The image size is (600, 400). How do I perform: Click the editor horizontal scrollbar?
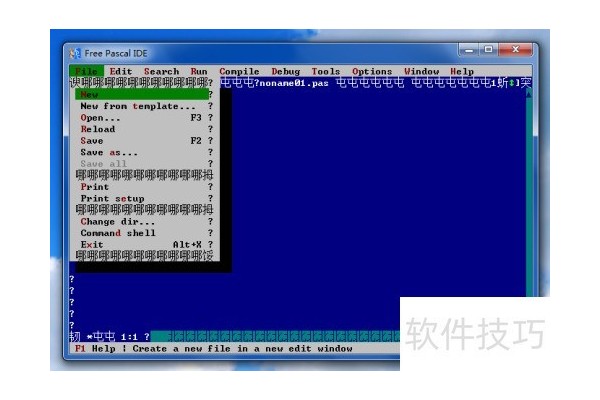coord(275,336)
